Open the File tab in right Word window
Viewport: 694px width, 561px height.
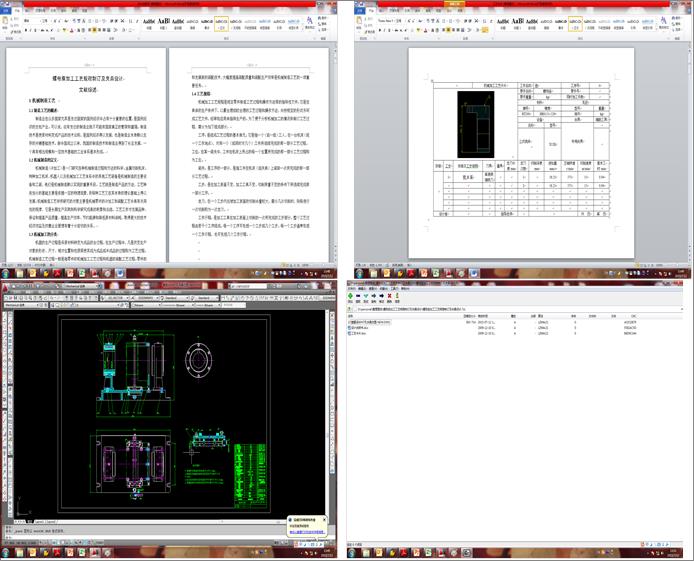tap(361, 10)
